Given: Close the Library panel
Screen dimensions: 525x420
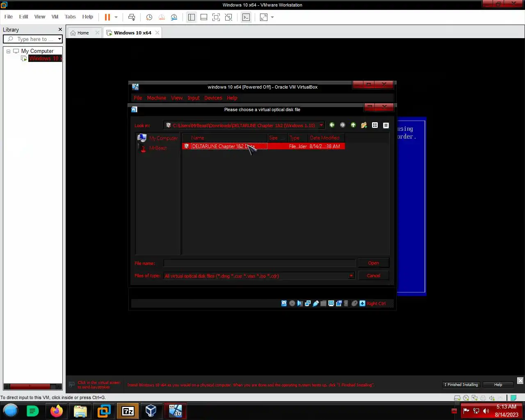Looking at the screenshot, I should click(60, 30).
